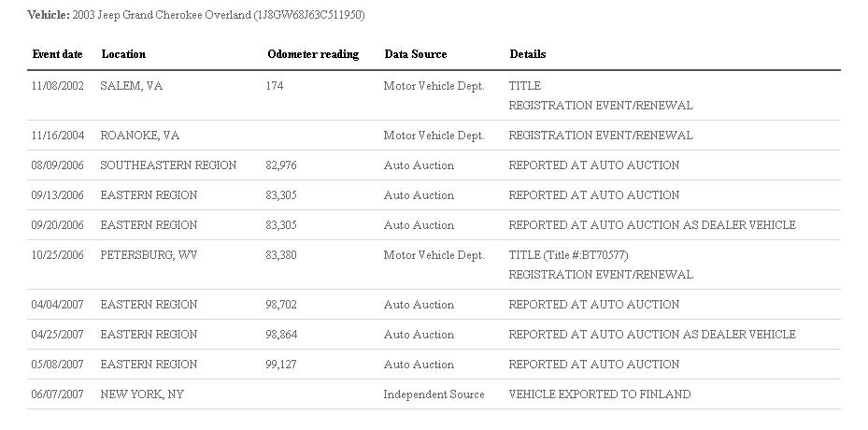Click the ROANOKE, VA location cell
868x430 pixels.
[140, 136]
